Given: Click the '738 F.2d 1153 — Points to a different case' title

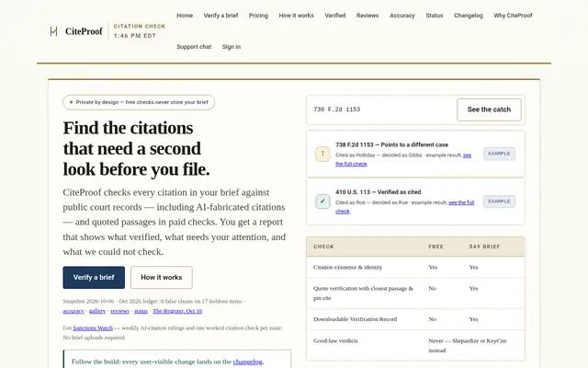Looking at the screenshot, I should 392,144.
